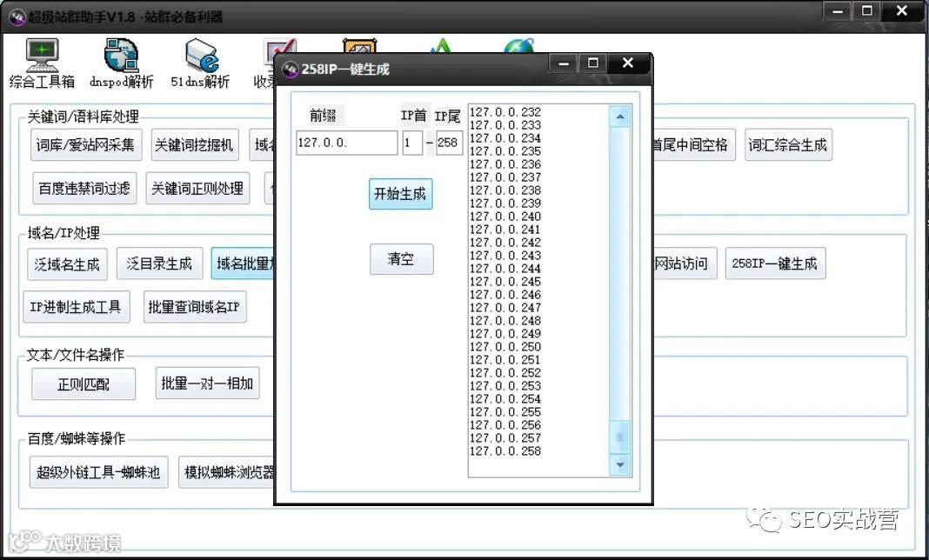
Task: Click the 258IP一键生成 button in main window
Action: (x=775, y=263)
